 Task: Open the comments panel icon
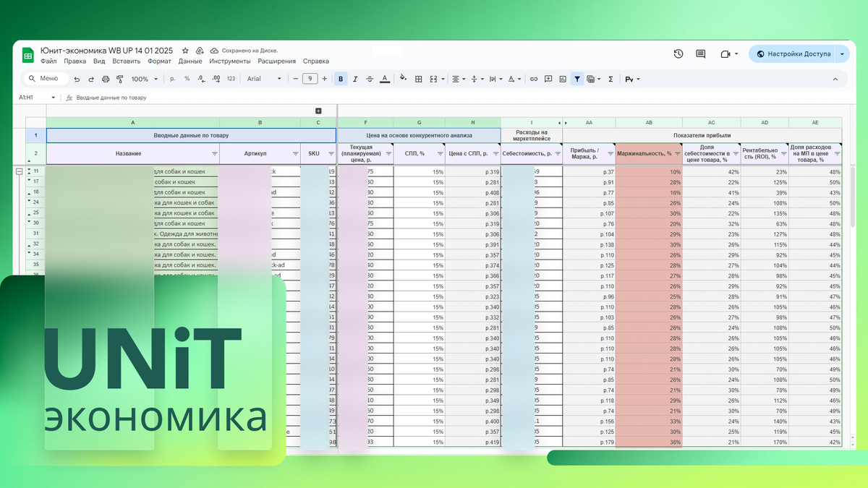pos(700,53)
